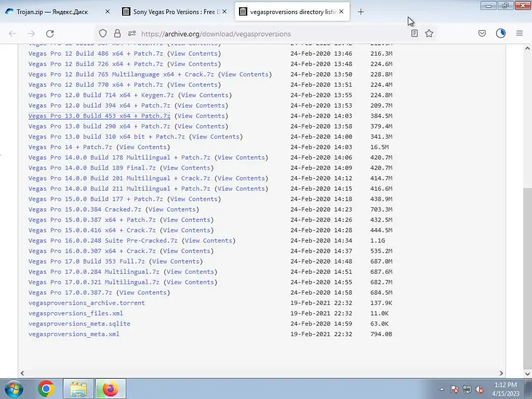Screen dimensions: 532x399
Task: Bookmark this page with the star icon
Action: click(429, 33)
